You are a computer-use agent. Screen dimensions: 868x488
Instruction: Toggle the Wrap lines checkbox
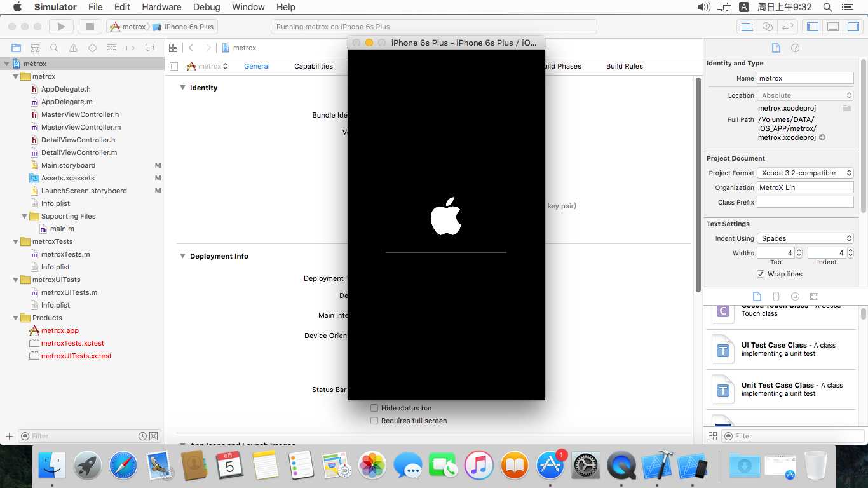[x=761, y=274]
